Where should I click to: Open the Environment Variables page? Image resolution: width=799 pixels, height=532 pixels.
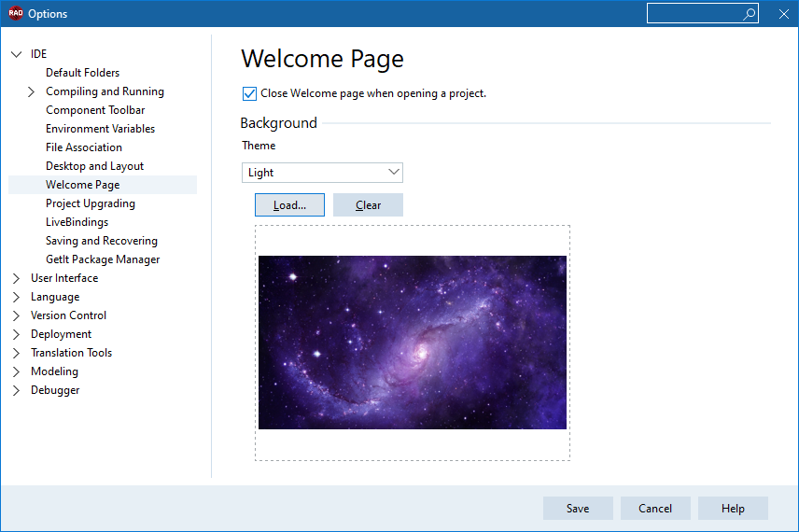[101, 129]
